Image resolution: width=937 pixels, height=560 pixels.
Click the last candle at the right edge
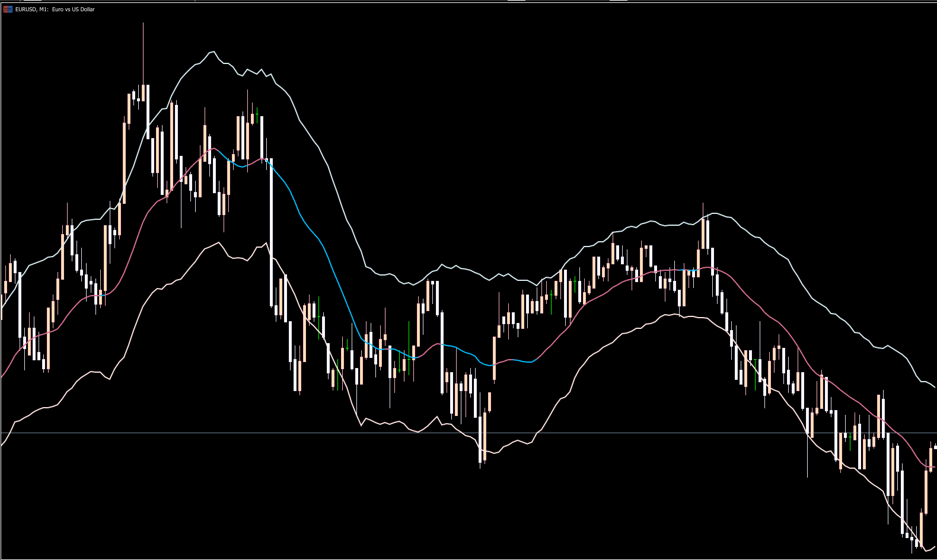coord(935,446)
